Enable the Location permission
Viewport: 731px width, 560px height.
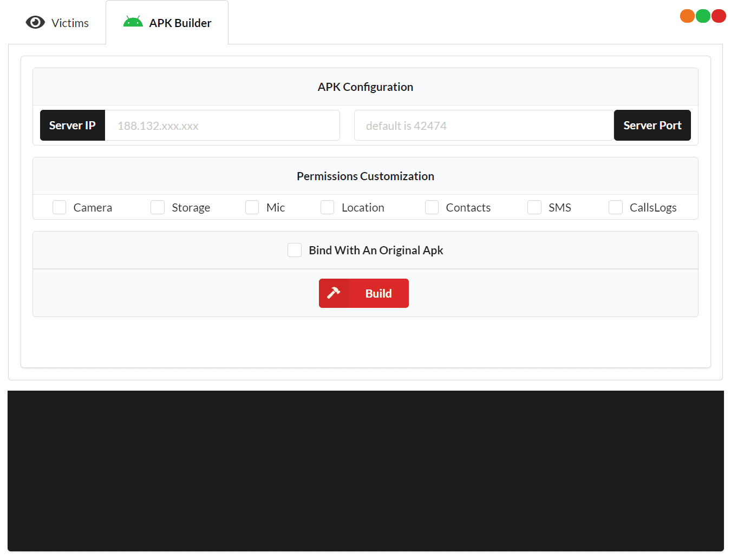[327, 207]
